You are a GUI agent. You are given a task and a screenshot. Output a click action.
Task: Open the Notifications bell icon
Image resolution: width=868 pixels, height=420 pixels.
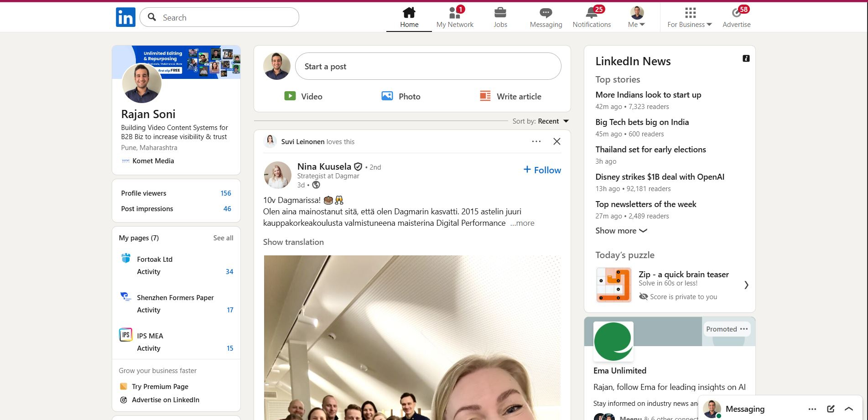592,12
